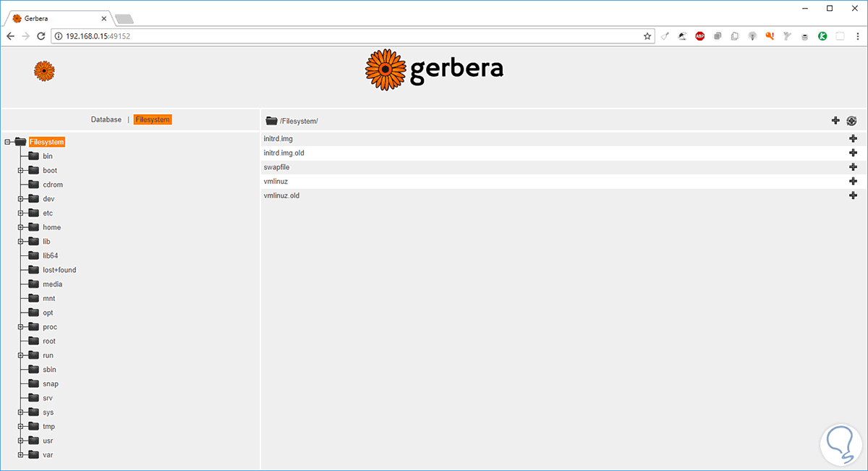Expand the boot folder in the tree
The height and width of the screenshot is (471, 868).
coord(22,170)
